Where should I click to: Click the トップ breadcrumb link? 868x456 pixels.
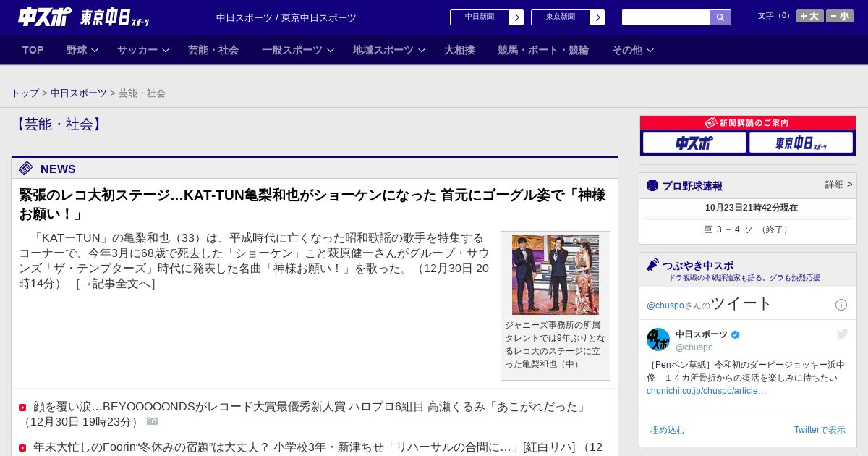25,93
